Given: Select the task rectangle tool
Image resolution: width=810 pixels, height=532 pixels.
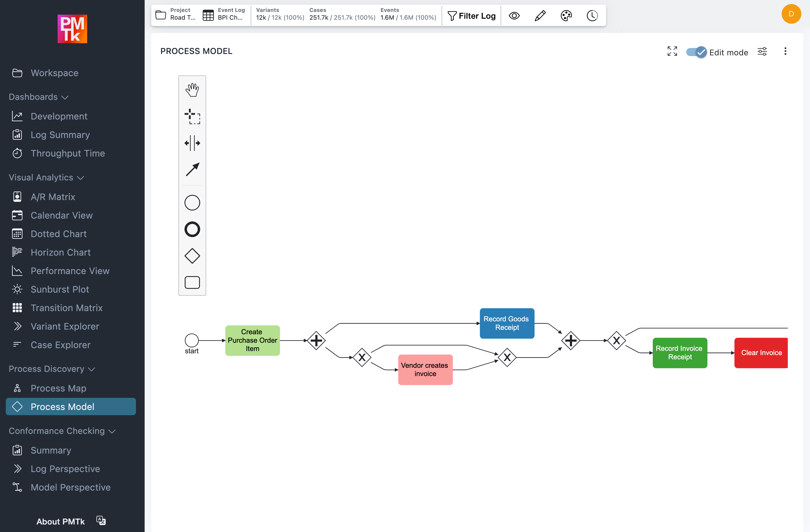Looking at the screenshot, I should pyautogui.click(x=192, y=282).
